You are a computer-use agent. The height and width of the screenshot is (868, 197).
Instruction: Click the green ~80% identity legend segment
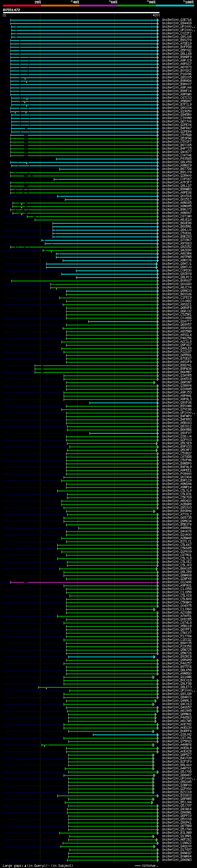pyautogui.click(x=137, y=6)
